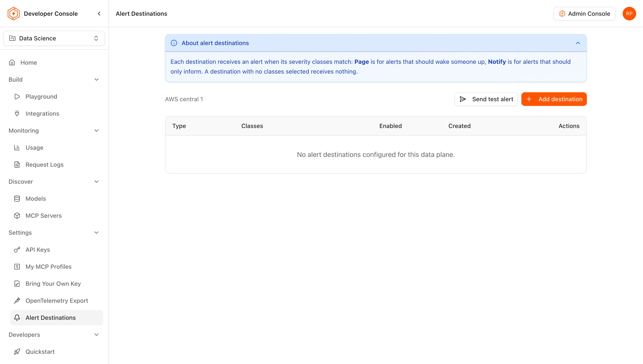
Task: Click the Integrations plug icon
Action: pos(17,114)
